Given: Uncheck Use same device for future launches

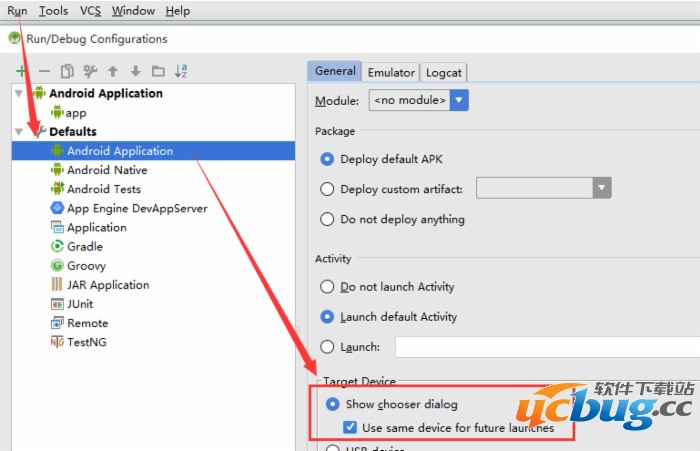Looking at the screenshot, I should coord(350,427).
